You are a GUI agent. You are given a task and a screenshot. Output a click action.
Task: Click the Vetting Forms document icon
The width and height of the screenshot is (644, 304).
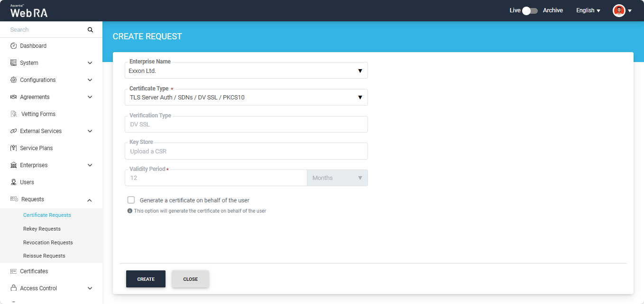point(14,114)
